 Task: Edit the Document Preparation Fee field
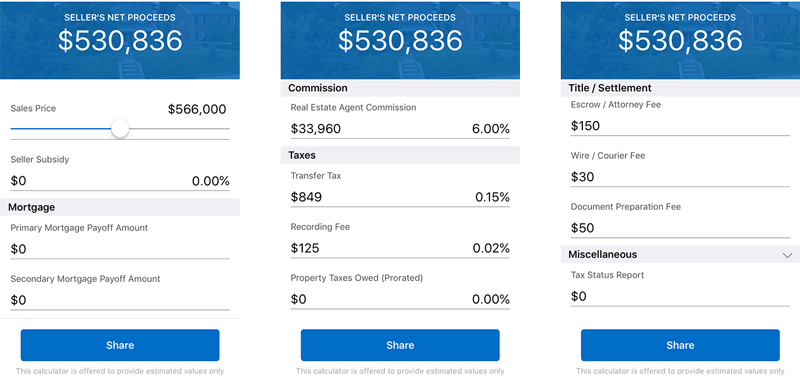680,228
